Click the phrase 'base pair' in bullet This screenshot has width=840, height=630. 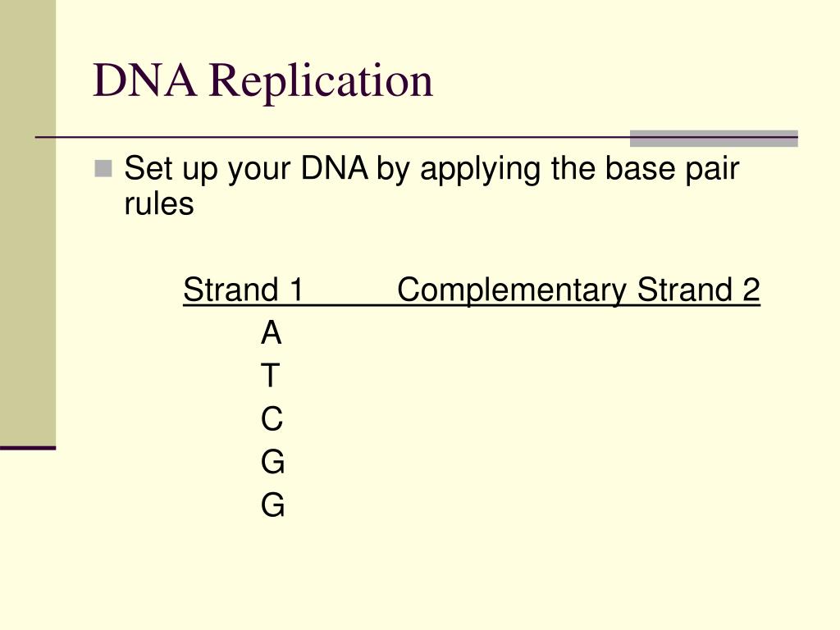673,169
